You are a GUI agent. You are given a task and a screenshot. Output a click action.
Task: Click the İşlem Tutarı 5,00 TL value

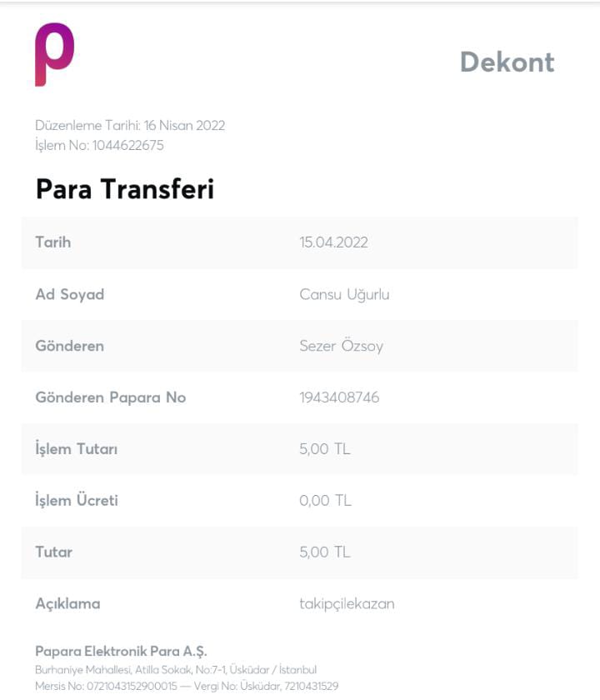[324, 448]
